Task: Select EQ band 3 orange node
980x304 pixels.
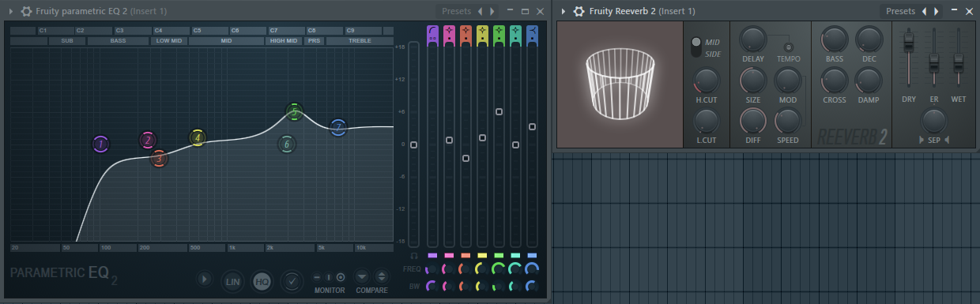Action: click(159, 158)
